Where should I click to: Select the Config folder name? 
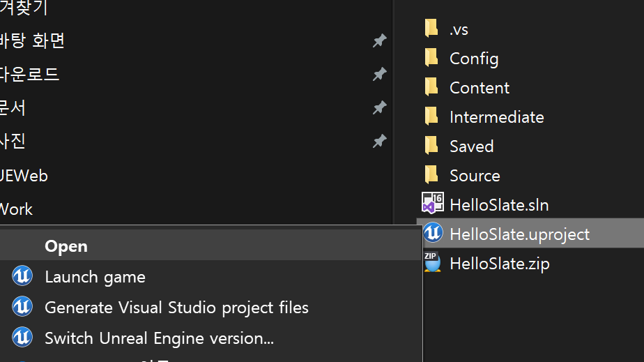point(474,59)
